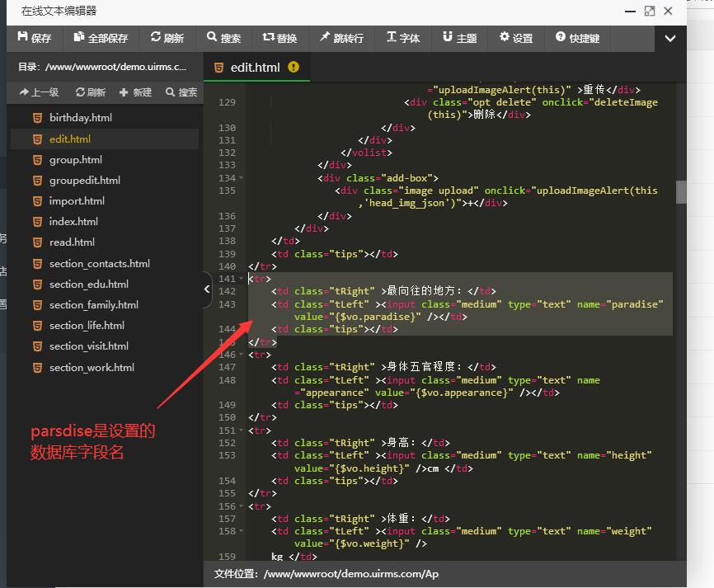Click line number 148 in gutter
The image size is (714, 588).
(227, 380)
